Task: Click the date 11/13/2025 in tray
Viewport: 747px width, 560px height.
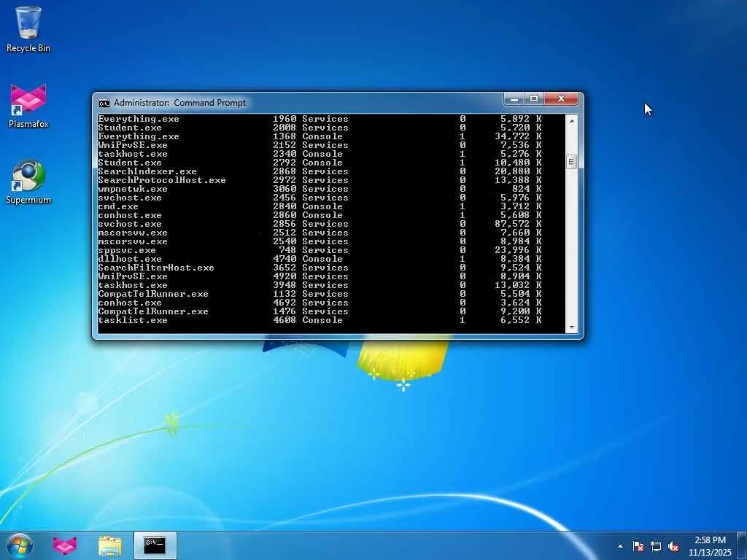Action: (710, 553)
